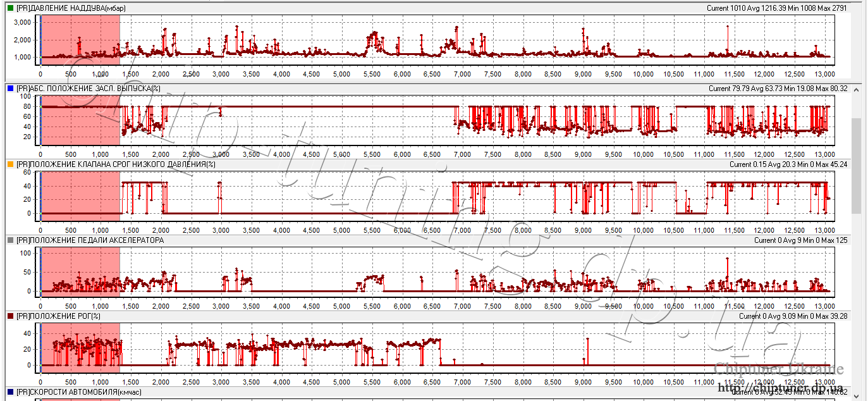Click the dark red swatch beside ПОЛОЖЕНИЕ РОГ
The height and width of the screenshot is (401, 868).
pyautogui.click(x=10, y=316)
